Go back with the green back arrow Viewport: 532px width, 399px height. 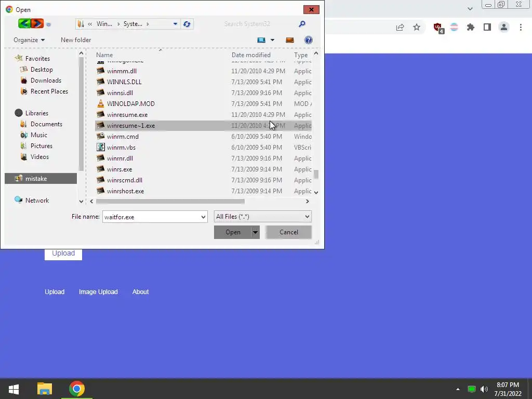click(x=24, y=23)
